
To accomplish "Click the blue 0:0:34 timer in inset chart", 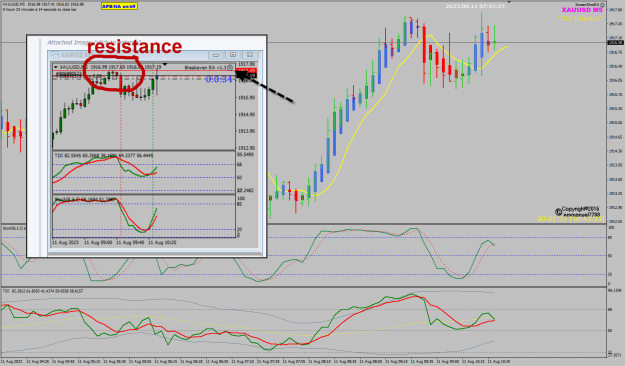I will pyautogui.click(x=219, y=79).
